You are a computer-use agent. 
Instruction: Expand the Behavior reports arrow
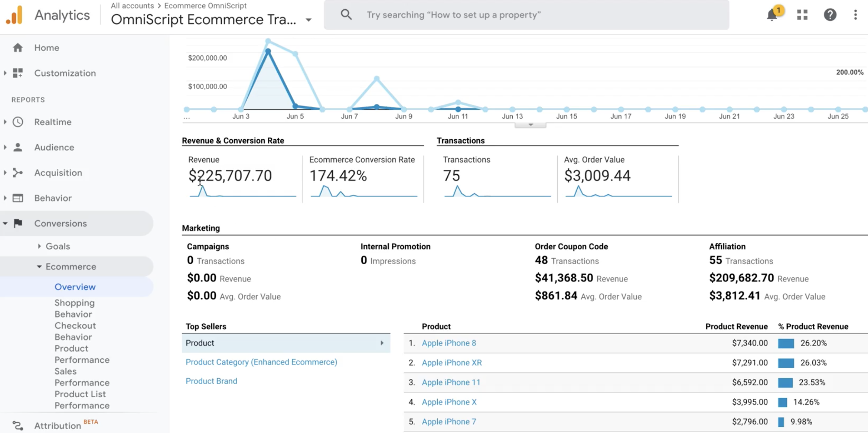click(5, 198)
